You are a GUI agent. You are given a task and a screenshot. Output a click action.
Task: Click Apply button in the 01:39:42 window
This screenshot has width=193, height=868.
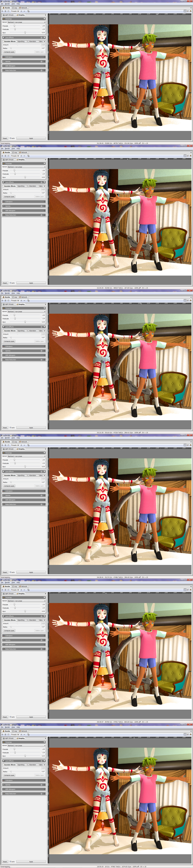coord(31,138)
